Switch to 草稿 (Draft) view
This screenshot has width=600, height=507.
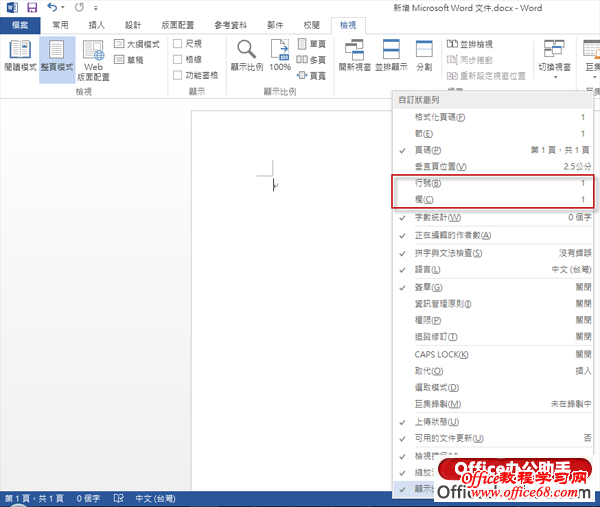(x=129, y=60)
